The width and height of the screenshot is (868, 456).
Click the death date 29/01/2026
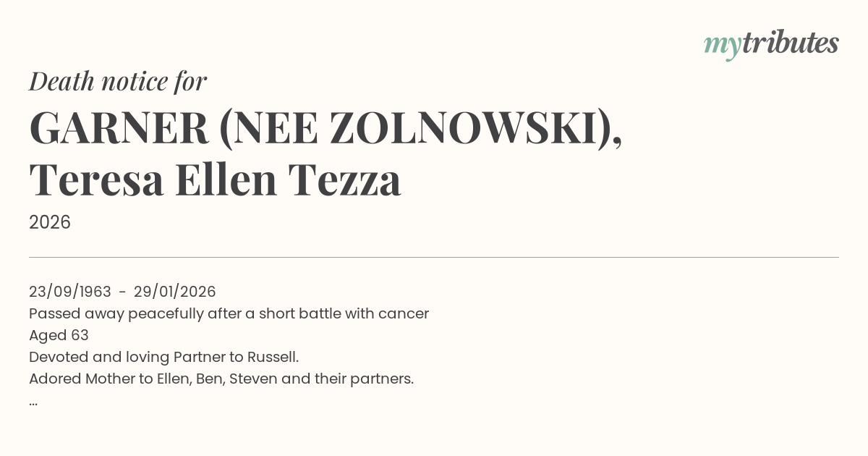[174, 292]
